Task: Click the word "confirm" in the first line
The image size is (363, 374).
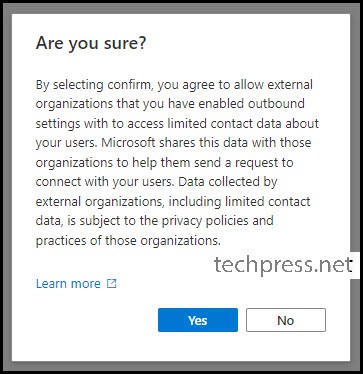Action: (130, 85)
